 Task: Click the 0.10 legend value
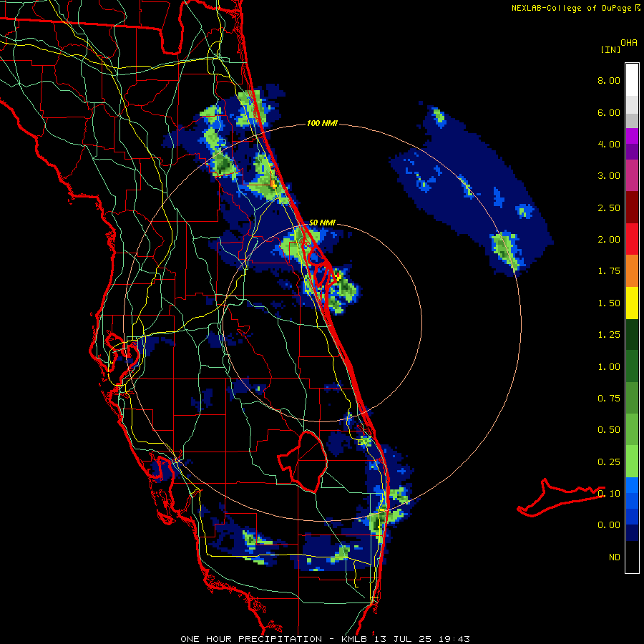click(609, 494)
